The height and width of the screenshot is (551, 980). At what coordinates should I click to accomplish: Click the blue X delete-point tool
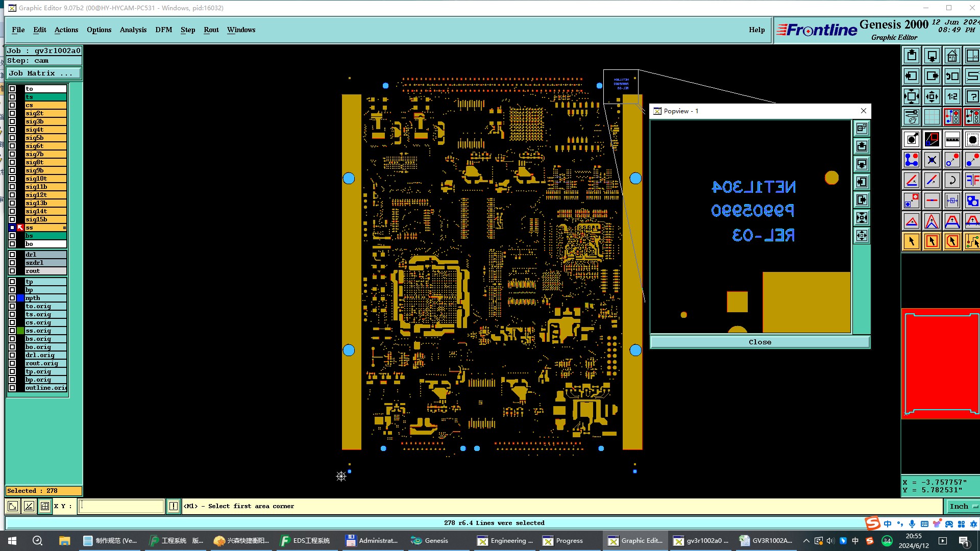coord(932,160)
